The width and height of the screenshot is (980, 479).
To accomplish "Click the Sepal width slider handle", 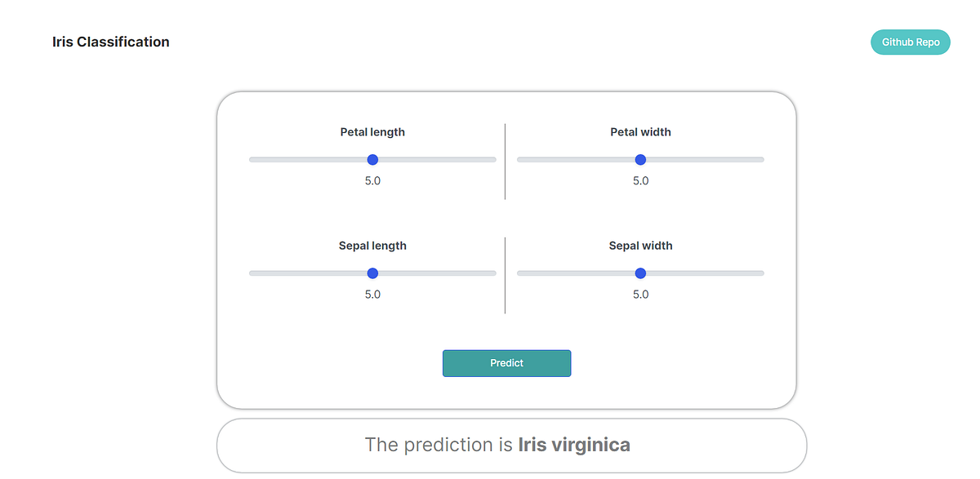I will (640, 273).
